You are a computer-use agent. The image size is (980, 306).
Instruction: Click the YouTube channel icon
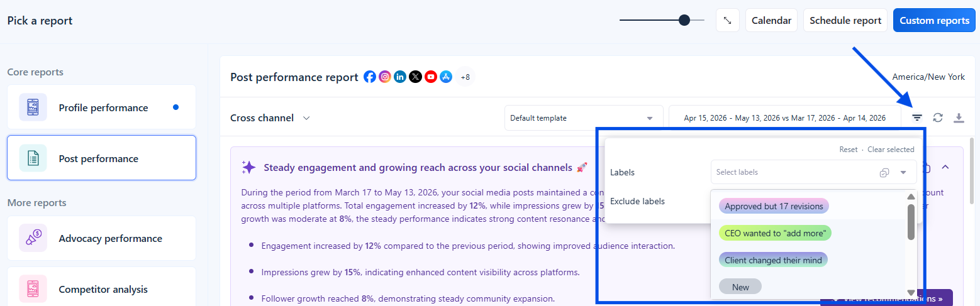pos(431,77)
